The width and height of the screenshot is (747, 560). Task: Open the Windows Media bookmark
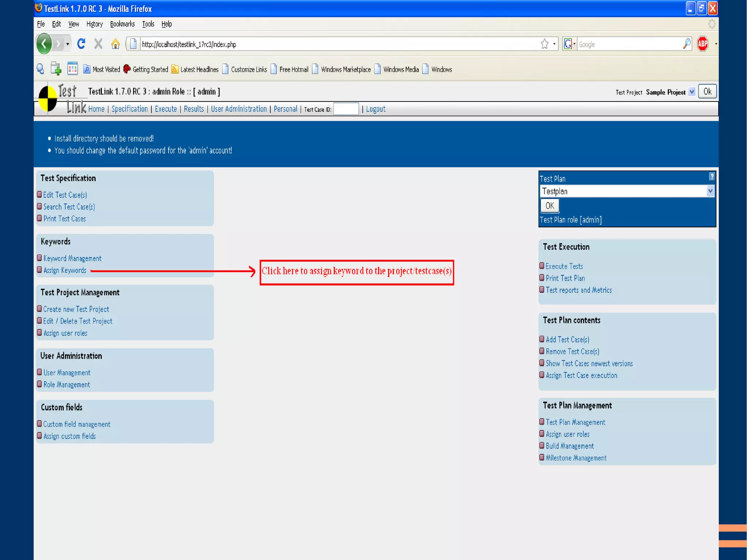click(396, 69)
